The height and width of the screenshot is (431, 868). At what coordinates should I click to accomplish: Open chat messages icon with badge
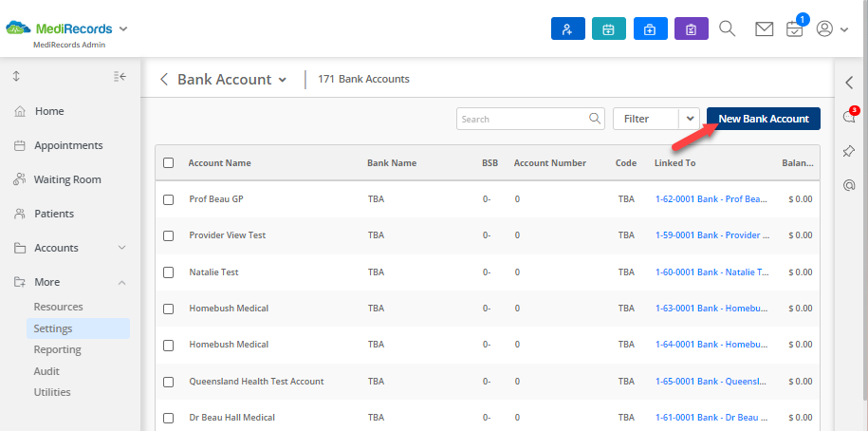(x=849, y=117)
